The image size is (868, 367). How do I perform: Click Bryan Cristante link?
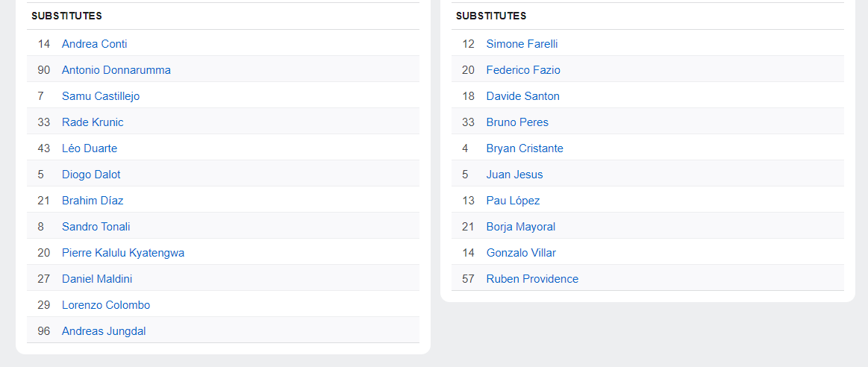525,148
